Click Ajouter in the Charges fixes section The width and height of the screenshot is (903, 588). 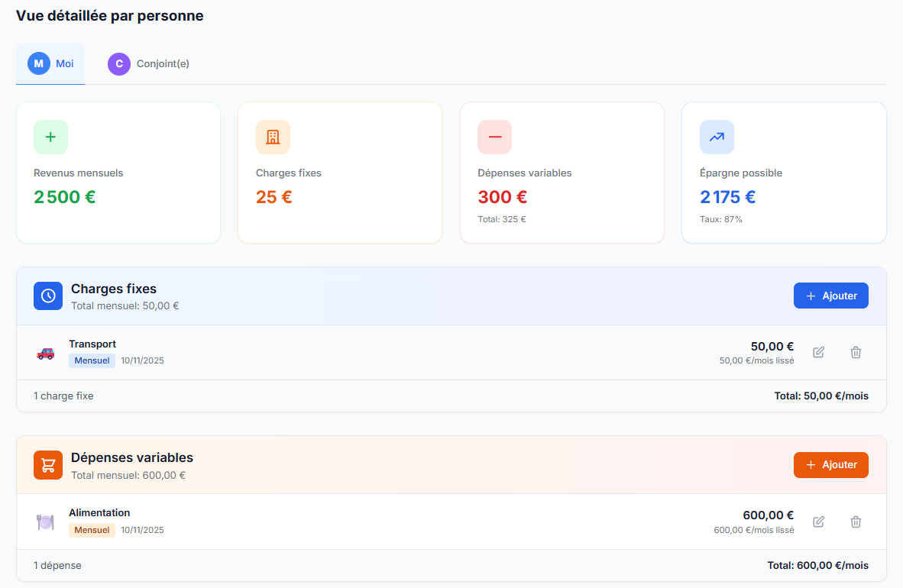tap(831, 296)
